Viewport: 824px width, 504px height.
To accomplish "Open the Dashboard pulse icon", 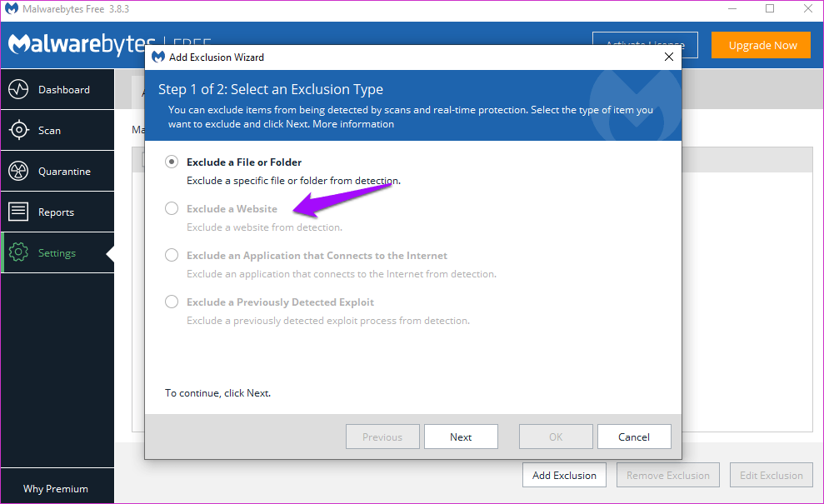I will pos(18,89).
